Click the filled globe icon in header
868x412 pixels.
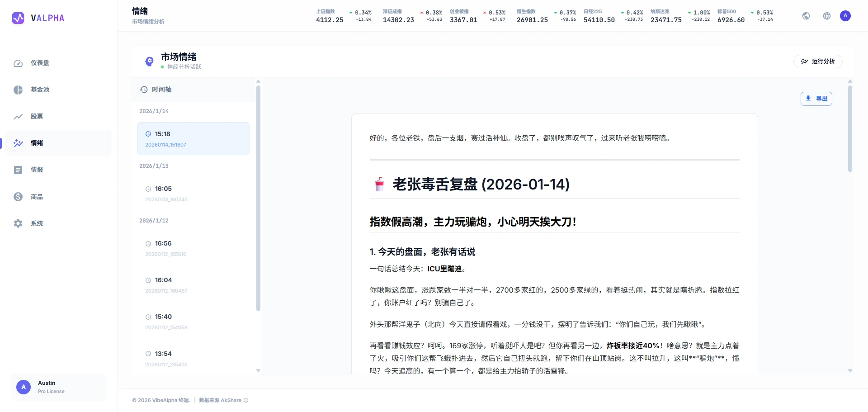point(806,16)
